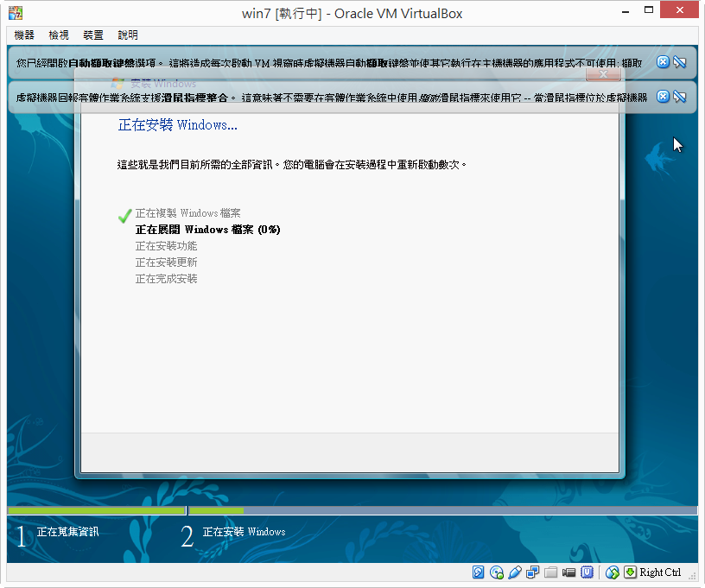Image resolution: width=705 pixels, height=588 pixels.
Task: Click the stage 2 正在安裝 Windows label
Action: click(245, 532)
